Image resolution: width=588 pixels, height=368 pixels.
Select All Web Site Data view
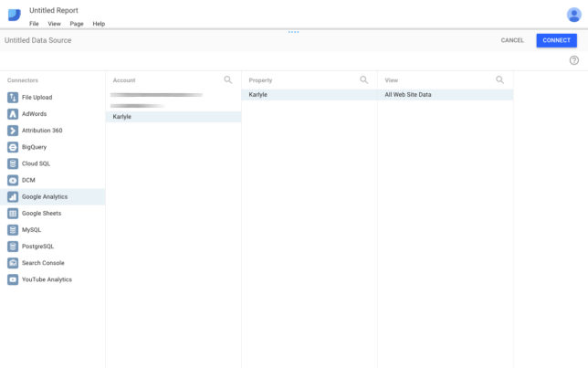tap(446, 95)
